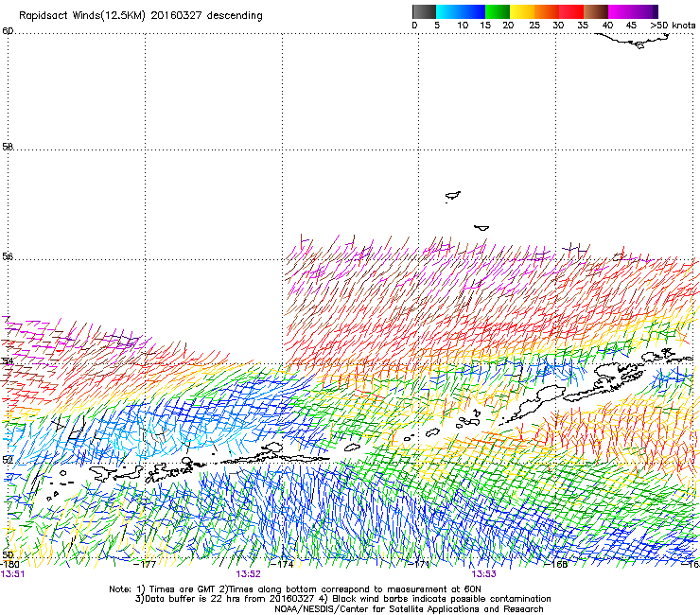Select the small island outline between 56N and 57N

pos(481,228)
